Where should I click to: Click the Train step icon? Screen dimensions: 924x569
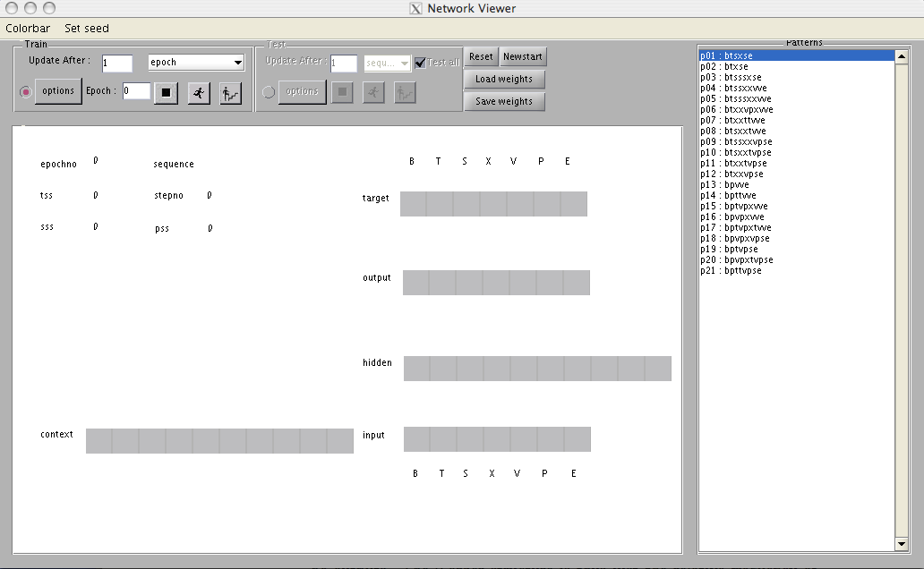[231, 92]
